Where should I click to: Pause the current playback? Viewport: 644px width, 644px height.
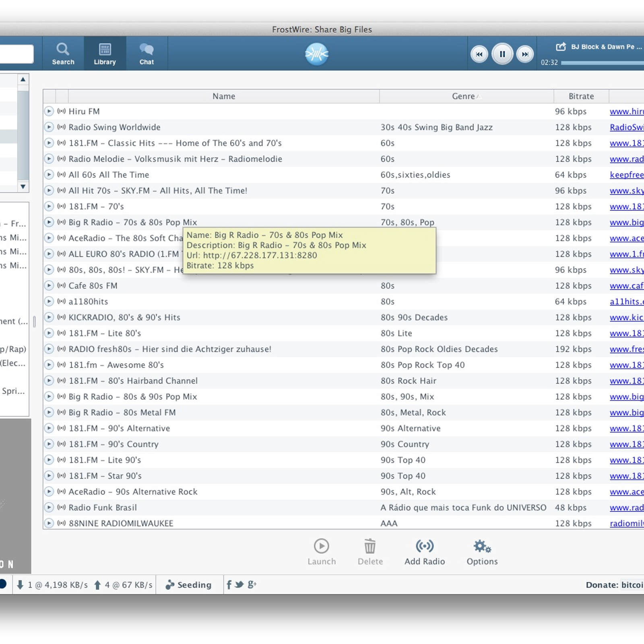point(502,54)
